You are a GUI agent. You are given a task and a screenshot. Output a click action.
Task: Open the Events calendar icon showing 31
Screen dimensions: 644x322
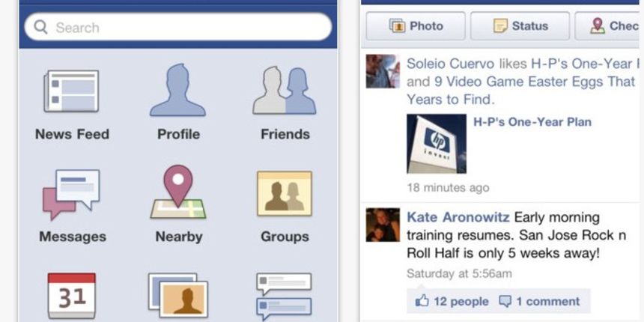point(71,296)
